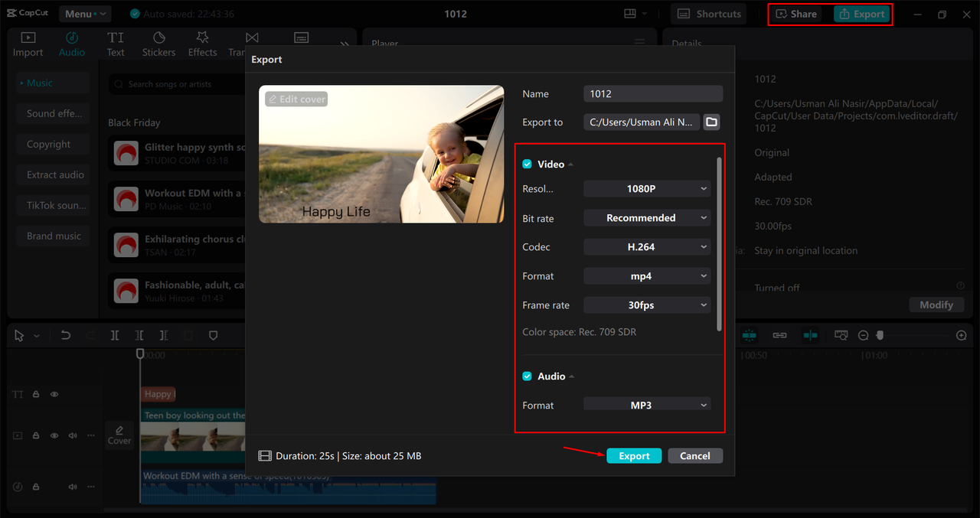Click timeline zoom in icon
The height and width of the screenshot is (518, 980).
click(x=962, y=335)
